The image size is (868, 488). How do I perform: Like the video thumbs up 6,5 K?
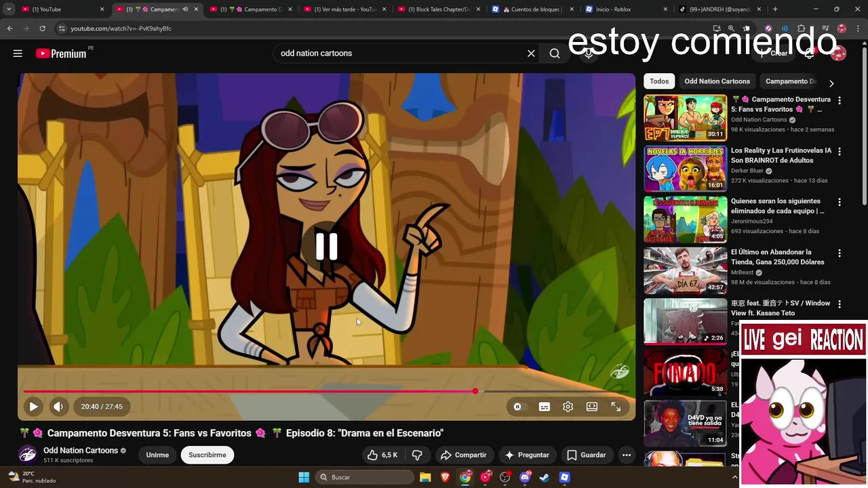382,455
